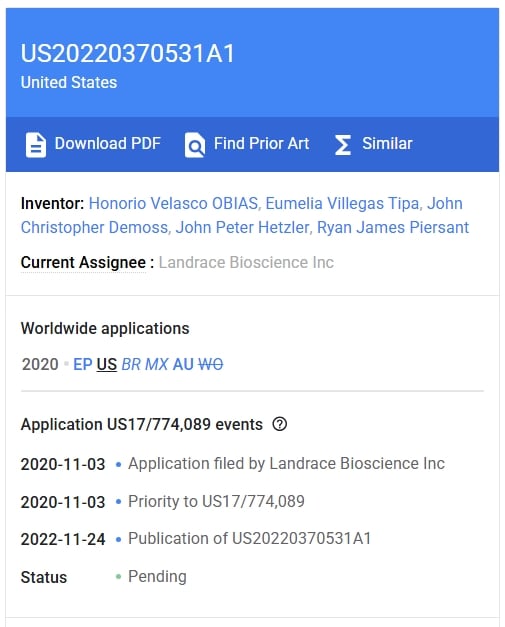
Task: Open inventor Honorio Velasco OBIAS link
Action: click(x=173, y=204)
